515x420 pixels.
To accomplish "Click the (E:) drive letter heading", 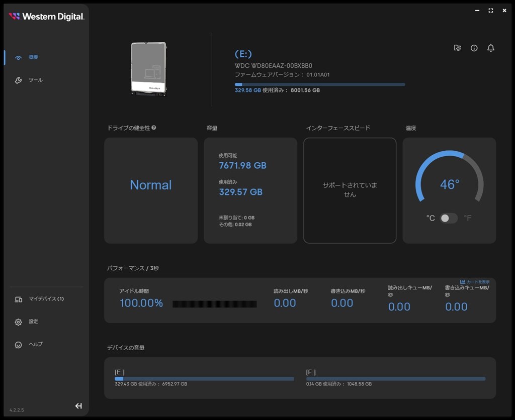I will coord(243,54).
